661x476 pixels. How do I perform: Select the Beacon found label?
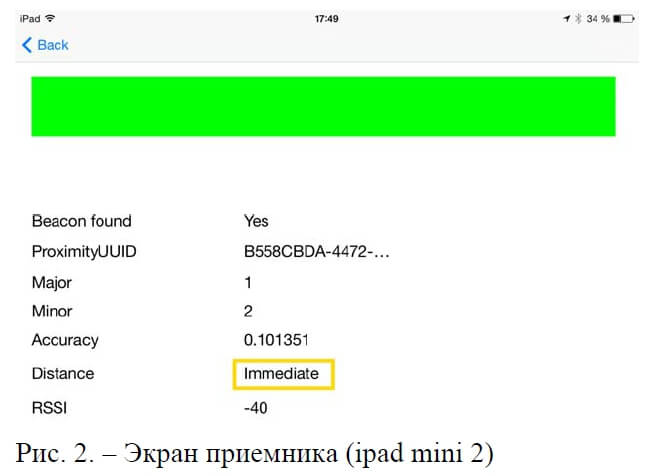coord(81,221)
